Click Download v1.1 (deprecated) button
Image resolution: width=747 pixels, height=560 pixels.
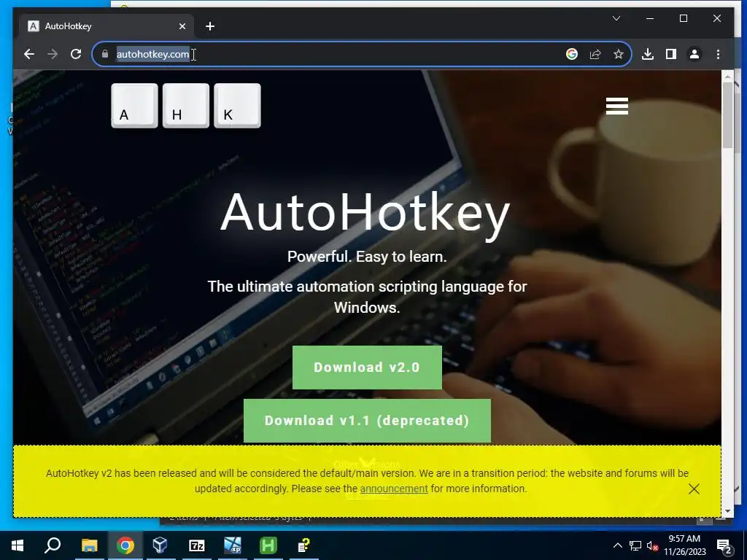coord(367,421)
